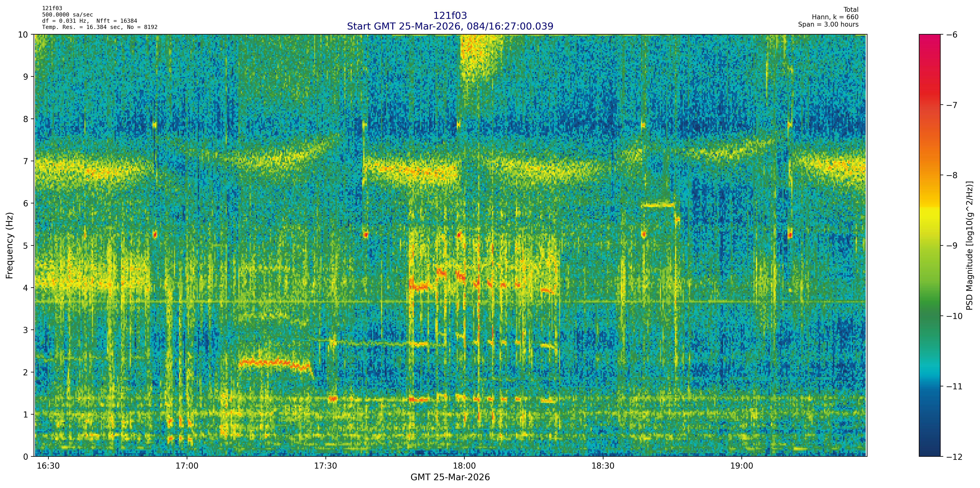
Task: Click the 'GMT 25-Mar-2026' x-axis label
Action: click(x=450, y=477)
